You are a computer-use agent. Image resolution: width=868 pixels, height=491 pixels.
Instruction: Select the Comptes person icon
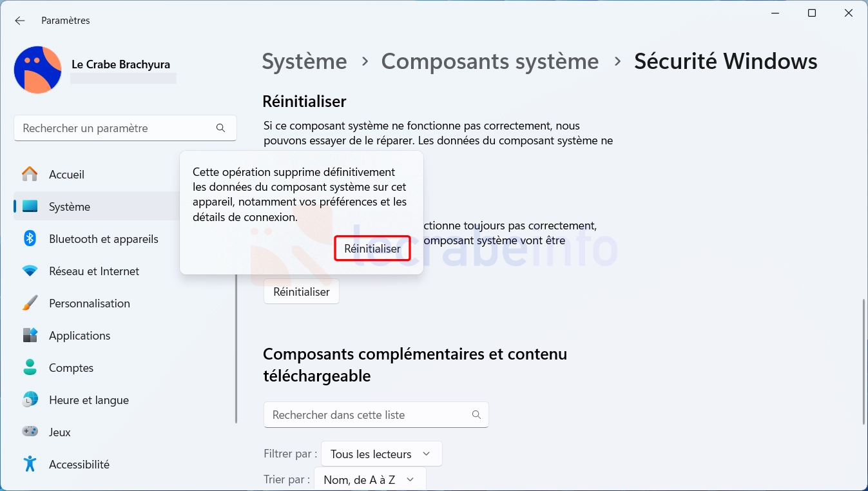30,367
